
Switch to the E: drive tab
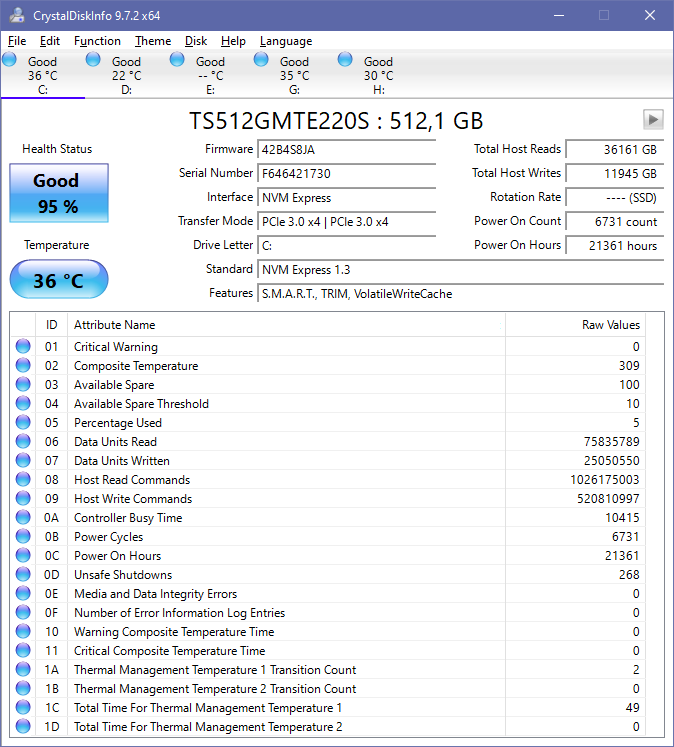[x=210, y=75]
